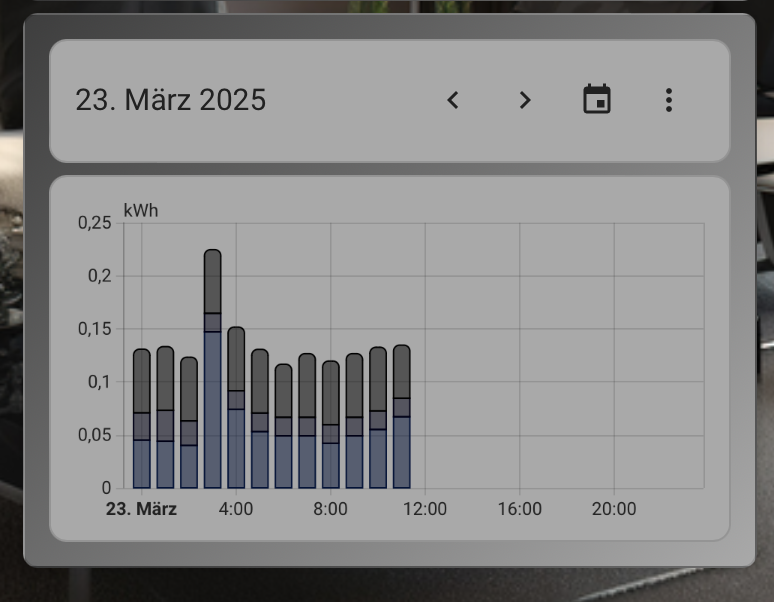
Task: Click the bold "23. März" axis label
Action: (141, 509)
